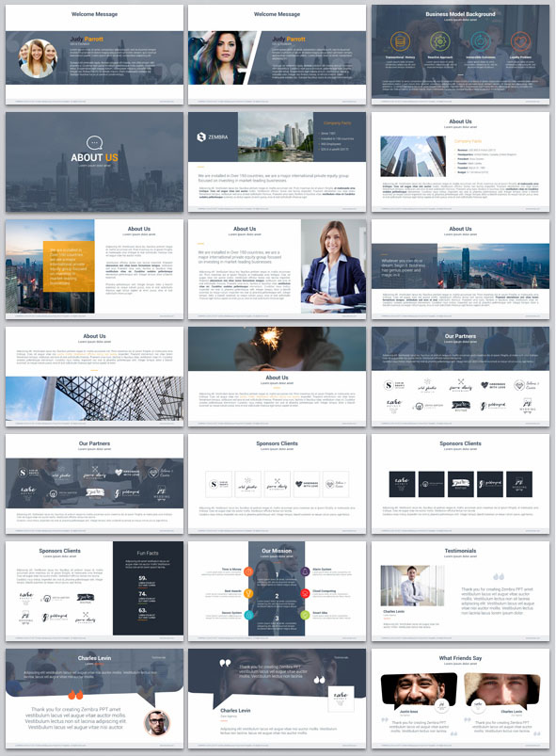
Task: Click the round avatar of man with glasses
Action: (x=157, y=722)
